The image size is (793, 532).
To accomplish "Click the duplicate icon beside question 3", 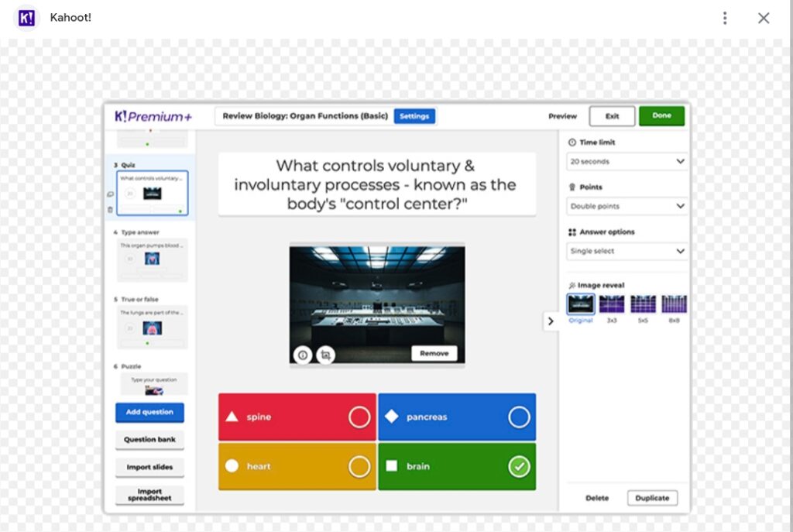I will tap(110, 194).
